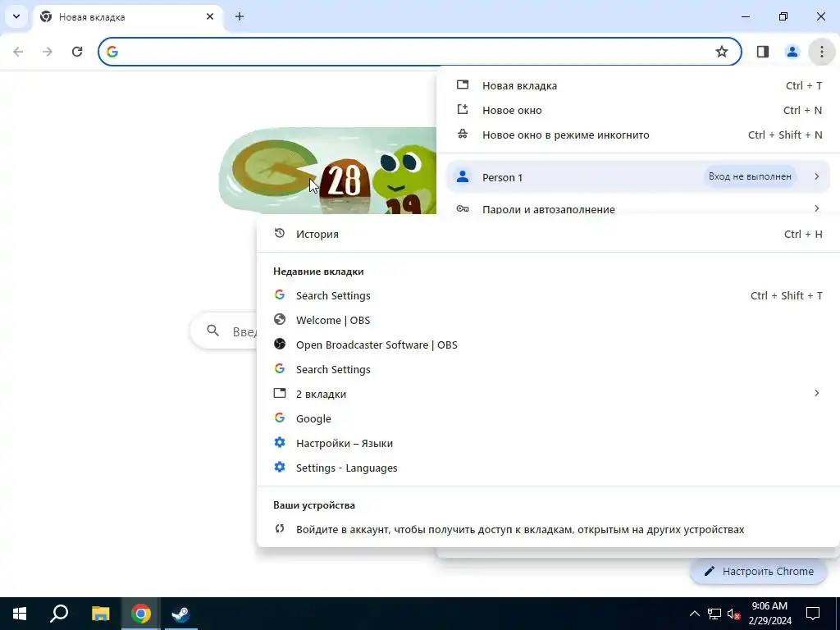The height and width of the screenshot is (630, 840).
Task: Open the side panel icon
Action: click(x=762, y=52)
